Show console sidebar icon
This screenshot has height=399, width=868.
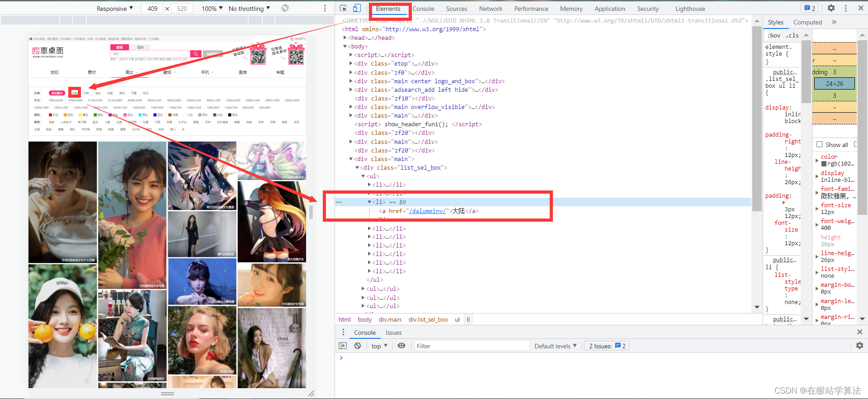click(343, 346)
